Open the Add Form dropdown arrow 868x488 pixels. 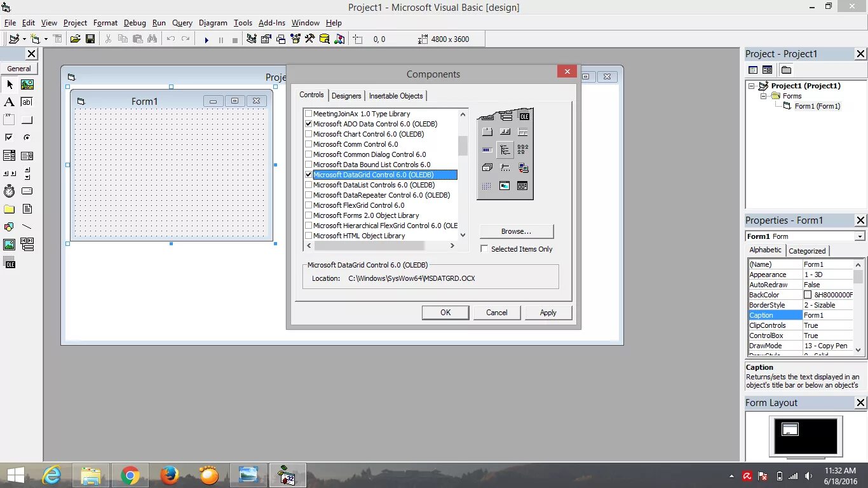click(46, 39)
